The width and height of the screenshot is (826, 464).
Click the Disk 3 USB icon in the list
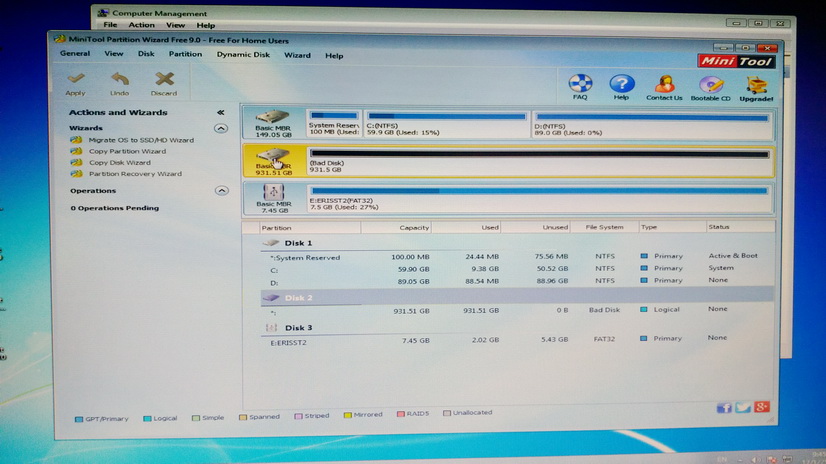pos(271,328)
